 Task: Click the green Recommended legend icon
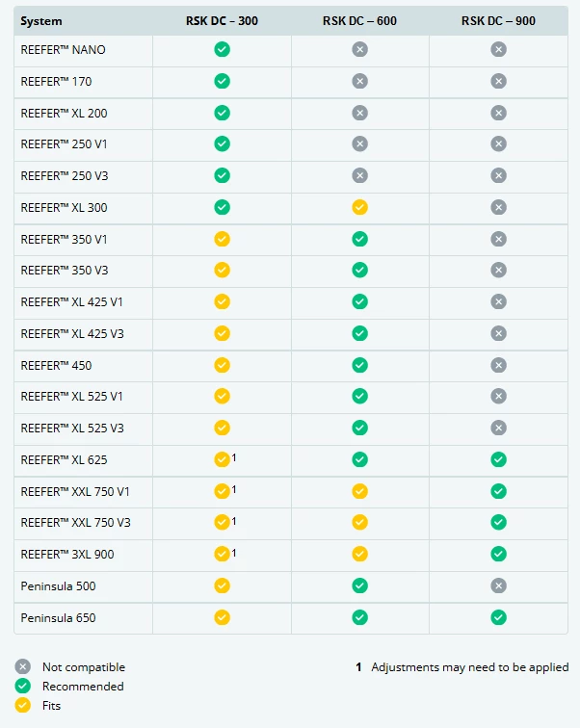click(x=22, y=687)
